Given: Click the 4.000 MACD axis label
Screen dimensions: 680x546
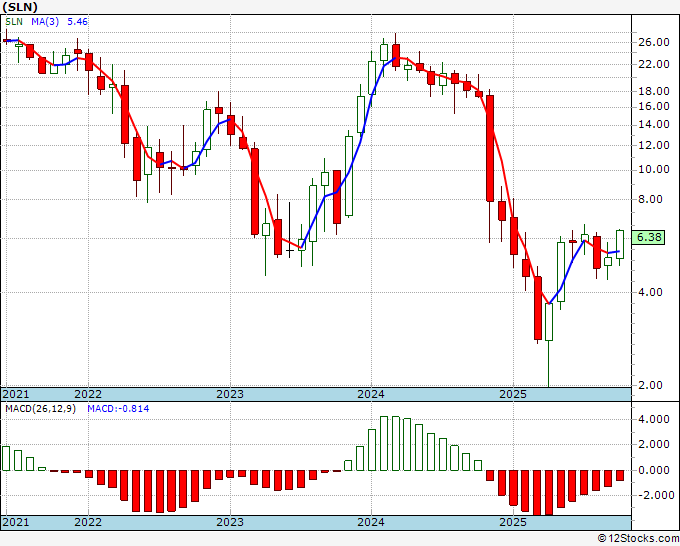Looking at the screenshot, I should tap(654, 419).
